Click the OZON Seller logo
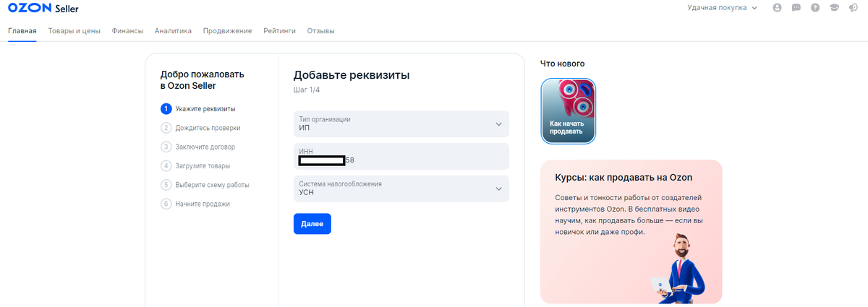The image size is (868, 307). point(43,9)
